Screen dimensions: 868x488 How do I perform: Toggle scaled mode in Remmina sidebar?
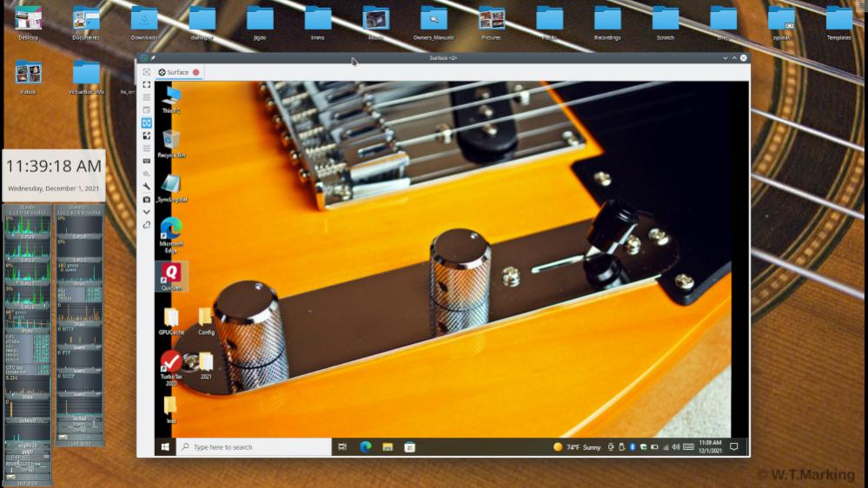point(146,135)
